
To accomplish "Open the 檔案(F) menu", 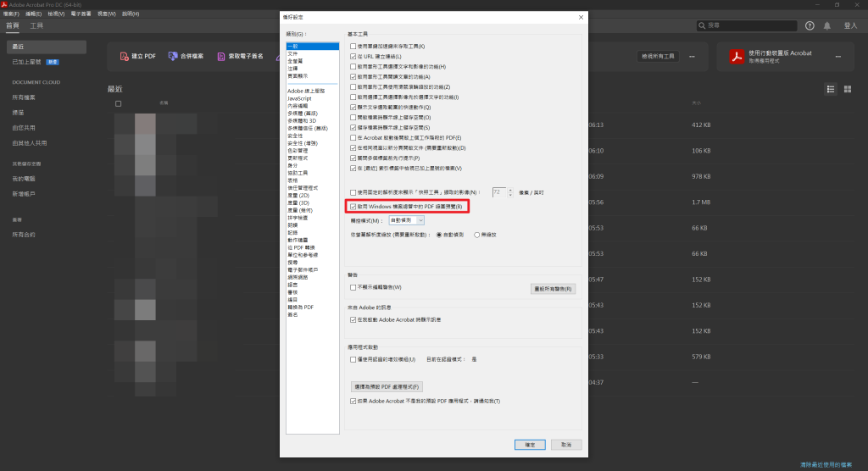I will click(x=11, y=14).
